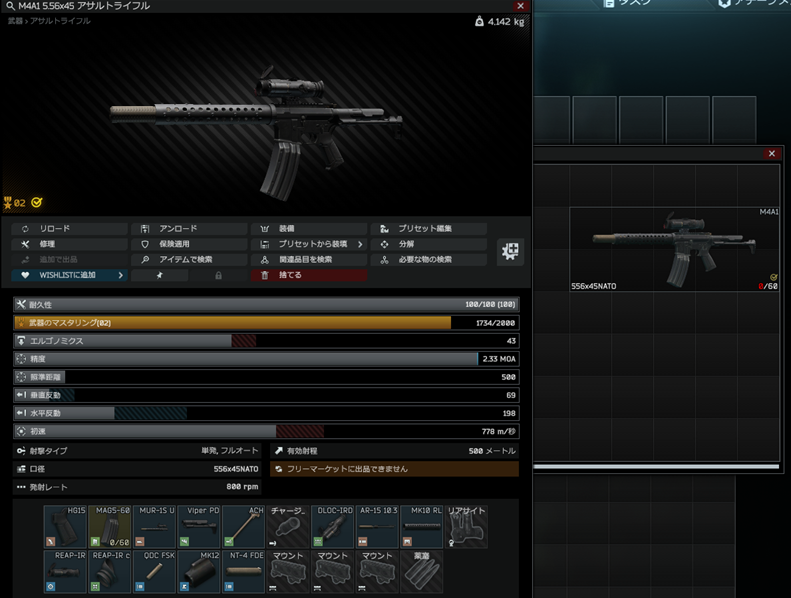The width and height of the screenshot is (791, 598).
Task: Select the MAG5-60 magazine slot
Action: pyautogui.click(x=110, y=526)
